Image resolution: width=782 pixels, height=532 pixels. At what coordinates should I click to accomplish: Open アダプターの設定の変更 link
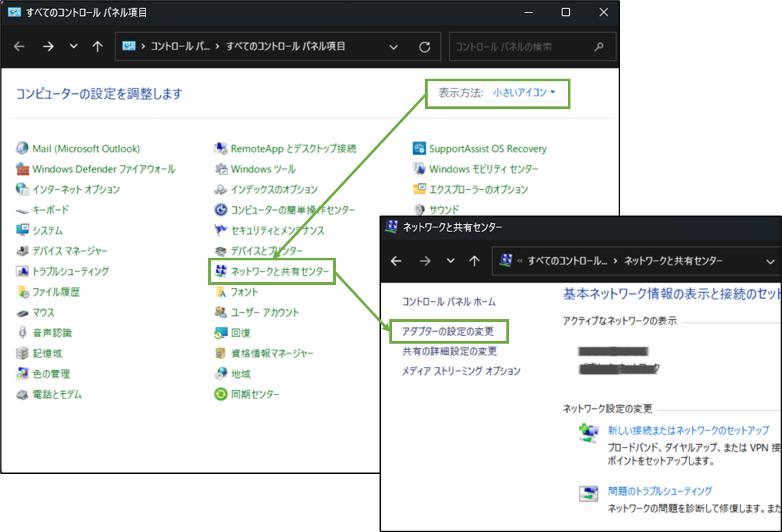[x=448, y=332]
